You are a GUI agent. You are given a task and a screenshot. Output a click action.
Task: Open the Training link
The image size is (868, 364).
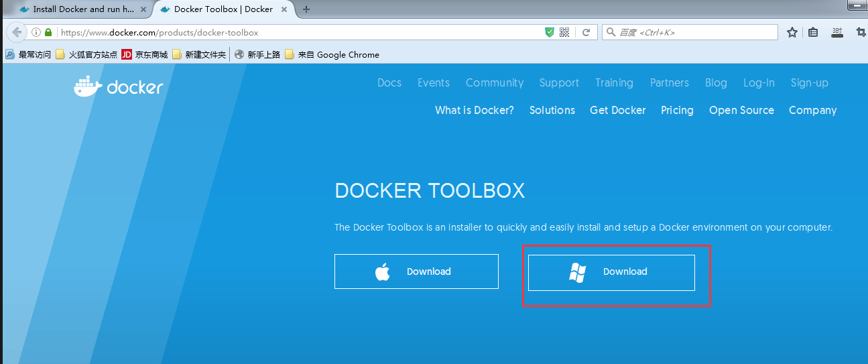[x=614, y=83]
